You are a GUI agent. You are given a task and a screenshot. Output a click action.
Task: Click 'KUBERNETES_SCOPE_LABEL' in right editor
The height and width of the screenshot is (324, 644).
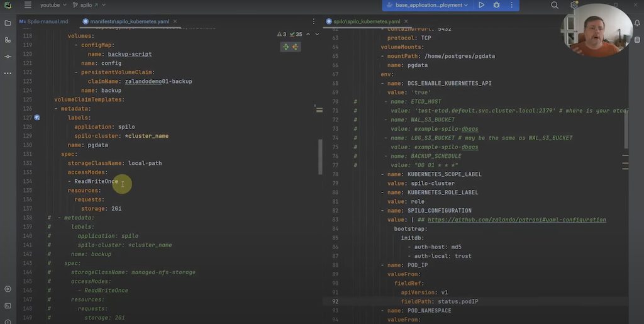445,174
